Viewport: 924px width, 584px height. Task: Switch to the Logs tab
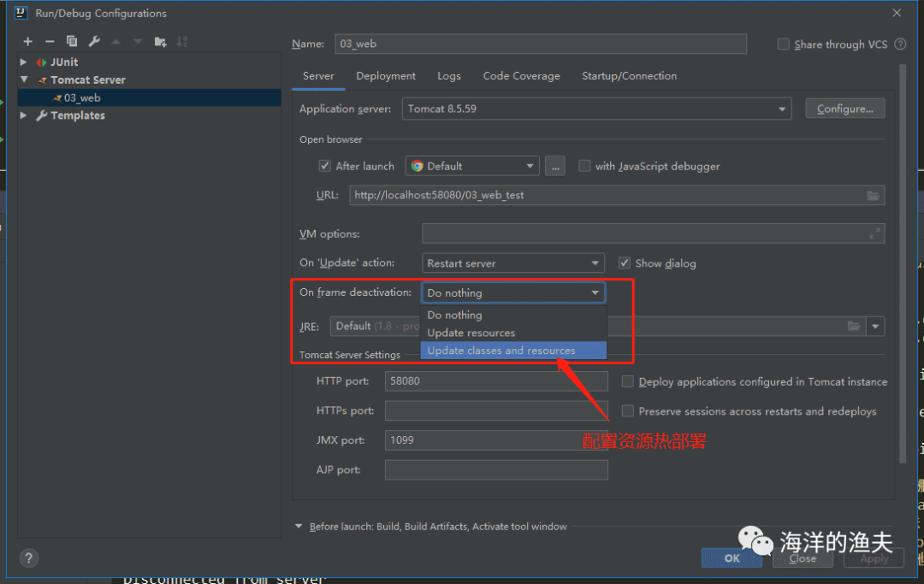449,76
